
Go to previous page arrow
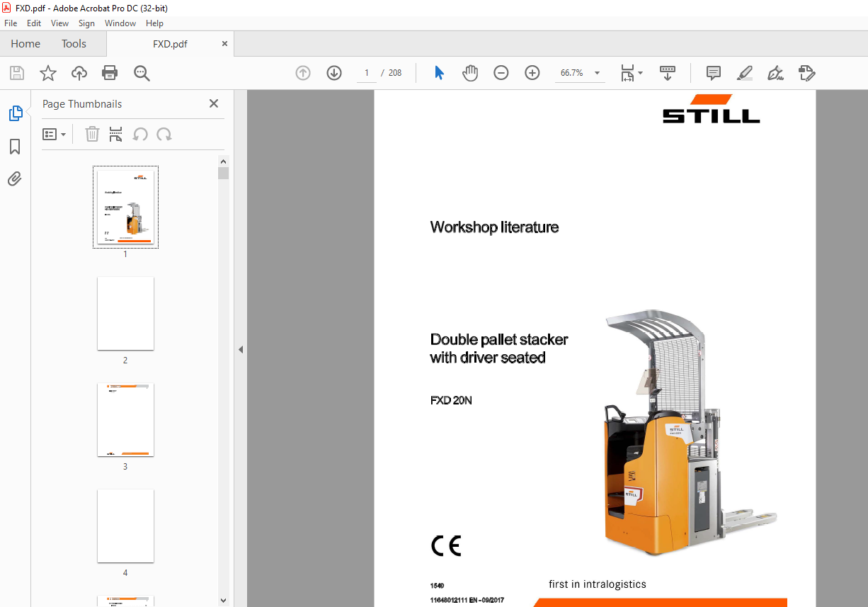pos(303,73)
